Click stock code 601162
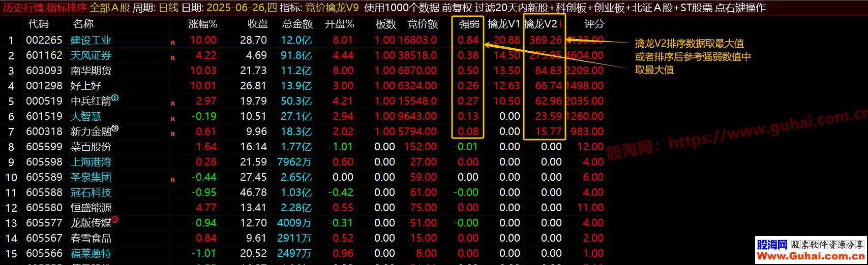Screen dimensions: 868x265 (x=44, y=55)
